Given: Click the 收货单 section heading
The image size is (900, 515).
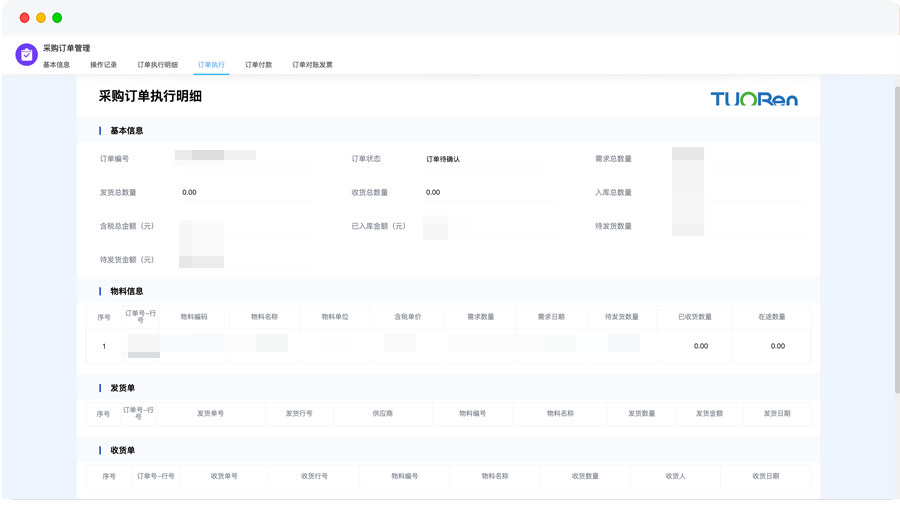Looking at the screenshot, I should click(123, 451).
